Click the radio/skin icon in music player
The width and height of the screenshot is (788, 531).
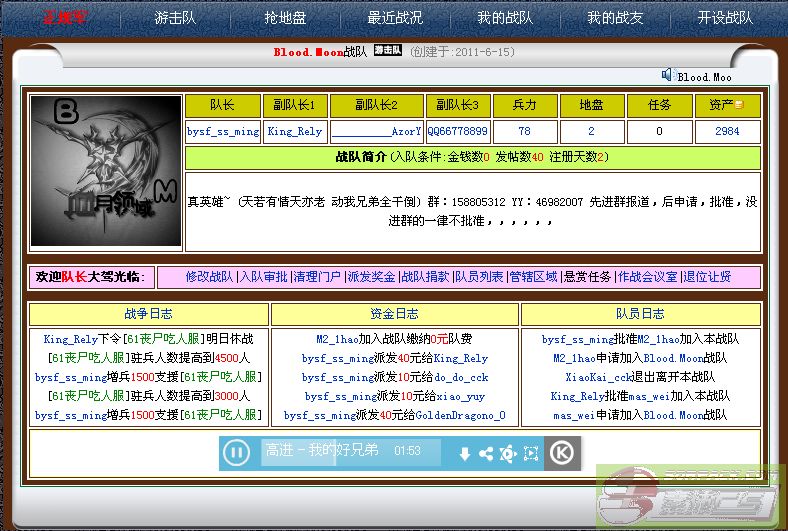pos(508,454)
